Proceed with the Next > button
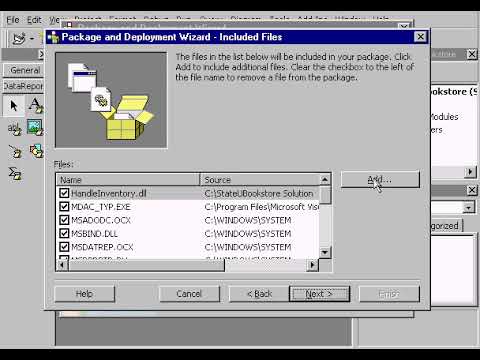 click(x=319, y=294)
